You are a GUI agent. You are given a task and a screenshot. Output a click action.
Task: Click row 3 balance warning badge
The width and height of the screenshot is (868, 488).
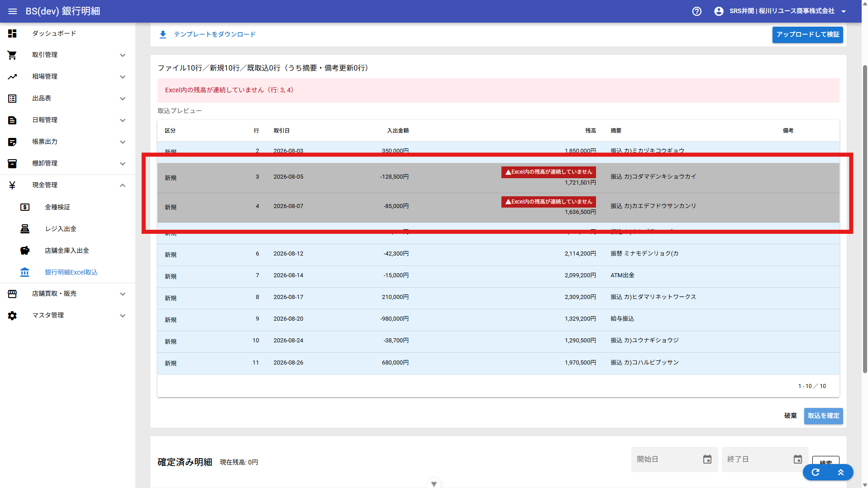pyautogui.click(x=548, y=172)
